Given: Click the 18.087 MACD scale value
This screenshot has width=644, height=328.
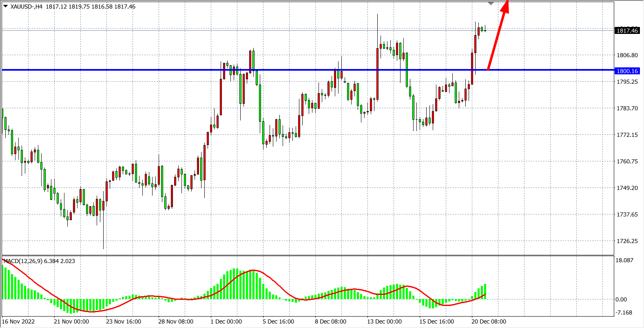Looking at the screenshot, I should coord(624,260).
